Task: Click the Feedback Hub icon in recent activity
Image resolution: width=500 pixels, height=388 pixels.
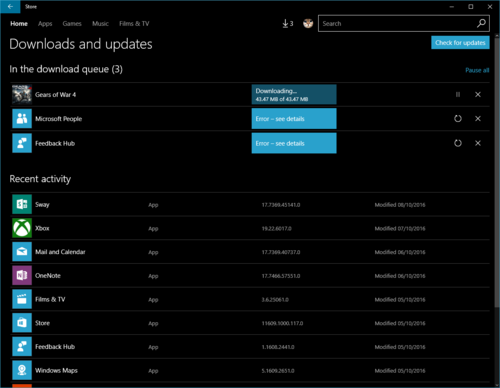Action: pyautogui.click(x=22, y=347)
